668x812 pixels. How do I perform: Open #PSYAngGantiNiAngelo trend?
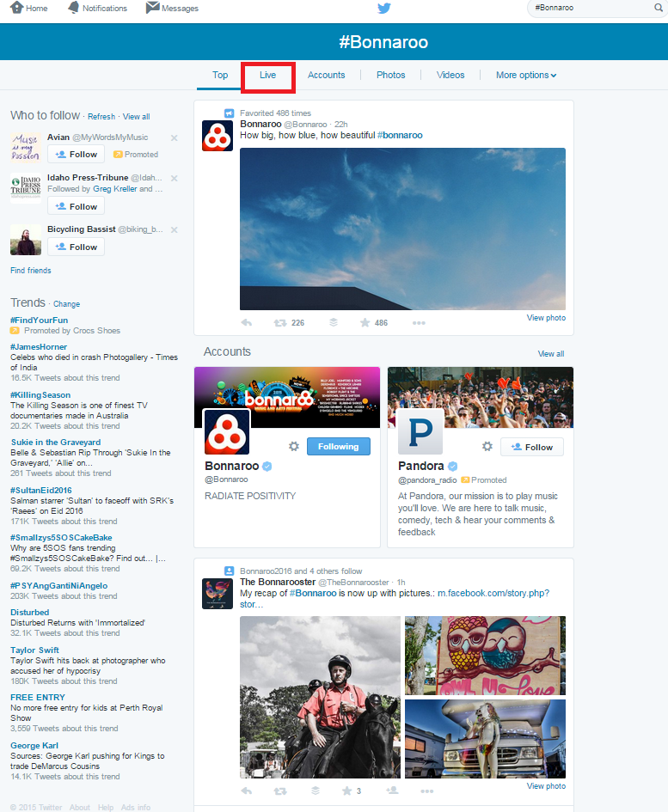pos(59,585)
